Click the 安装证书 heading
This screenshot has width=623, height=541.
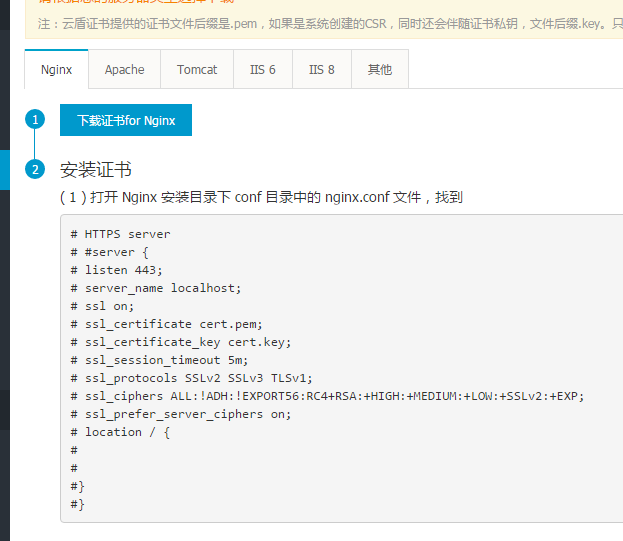coord(96,169)
